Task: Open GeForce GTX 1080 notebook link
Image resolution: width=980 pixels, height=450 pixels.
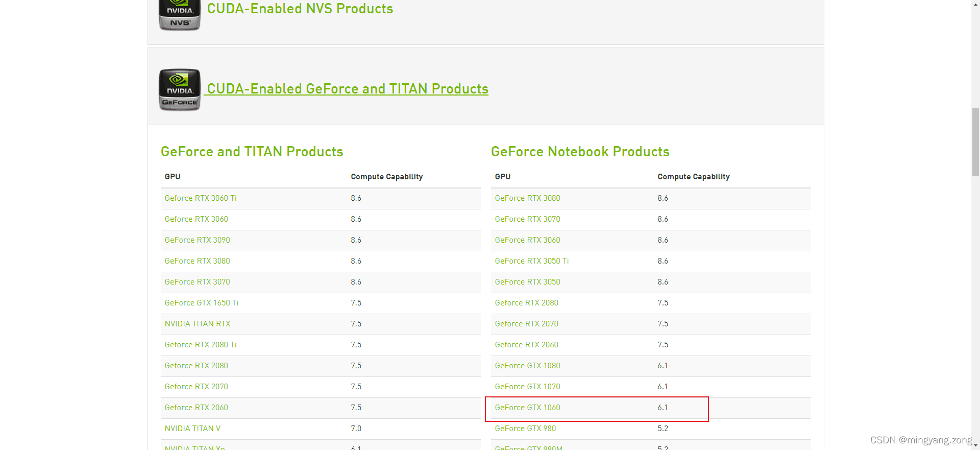Action: (527, 366)
